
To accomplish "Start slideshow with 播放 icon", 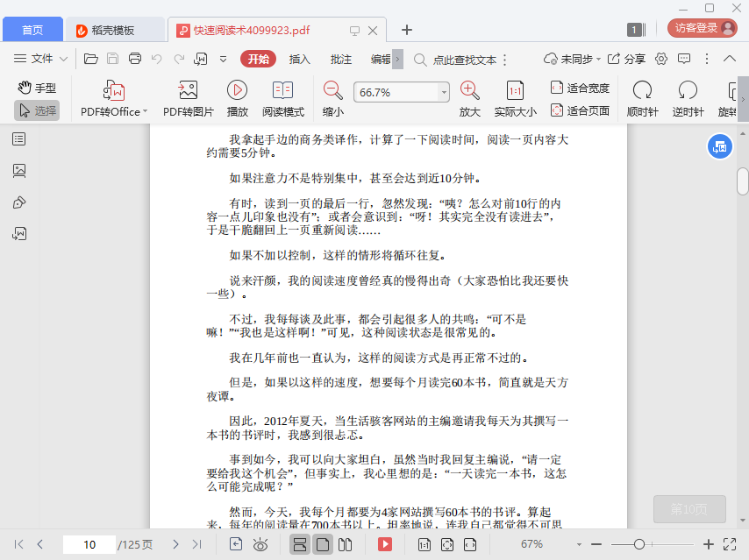I will (x=237, y=90).
